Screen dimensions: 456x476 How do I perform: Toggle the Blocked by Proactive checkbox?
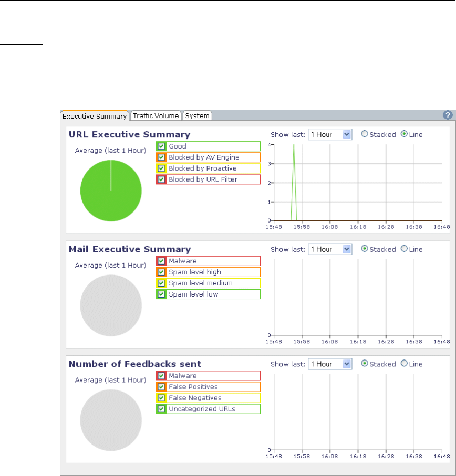(161, 168)
